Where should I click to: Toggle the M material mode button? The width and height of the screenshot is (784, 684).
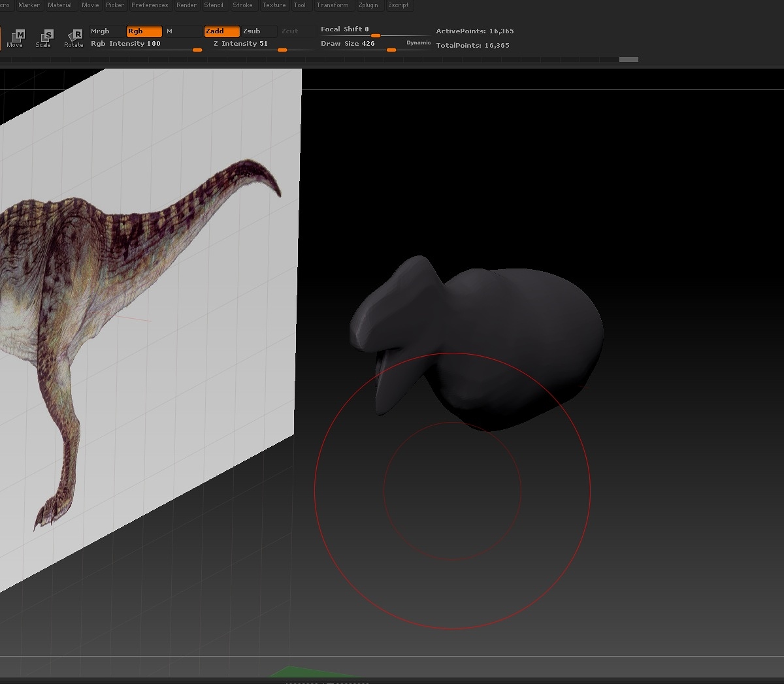(182, 31)
